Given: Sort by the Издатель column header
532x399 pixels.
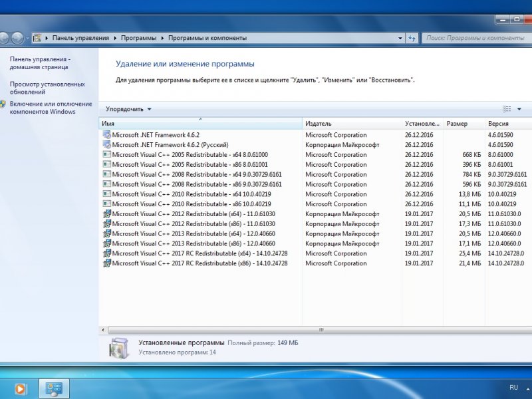Looking at the screenshot, I should click(352, 124).
